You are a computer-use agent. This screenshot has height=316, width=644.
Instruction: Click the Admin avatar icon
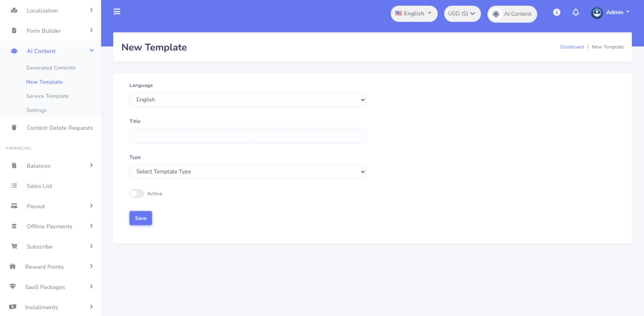click(597, 13)
